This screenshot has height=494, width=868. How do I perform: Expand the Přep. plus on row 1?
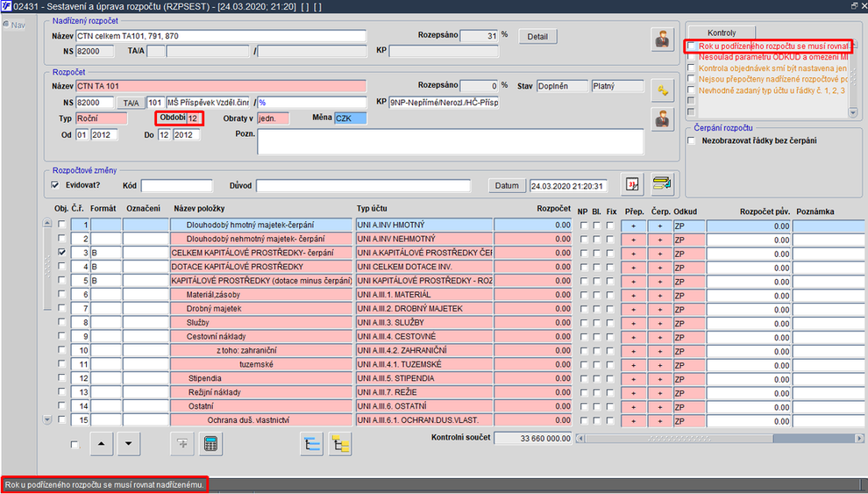coord(633,226)
